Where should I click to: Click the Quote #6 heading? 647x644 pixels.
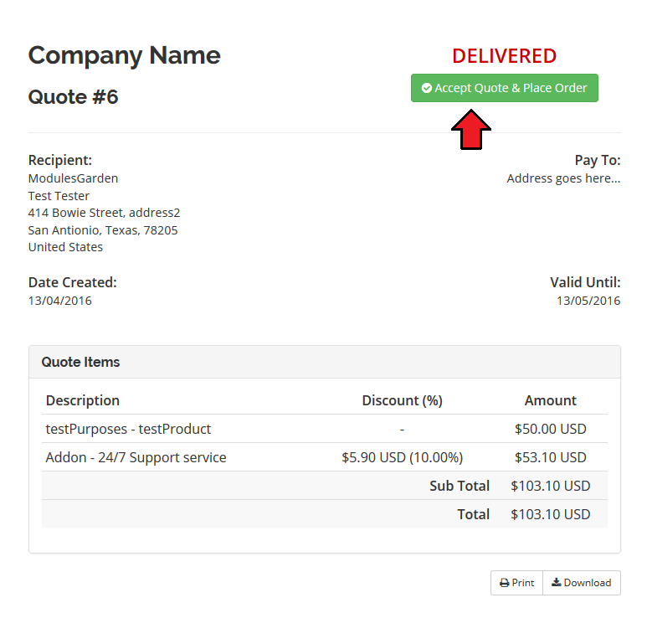pos(73,97)
